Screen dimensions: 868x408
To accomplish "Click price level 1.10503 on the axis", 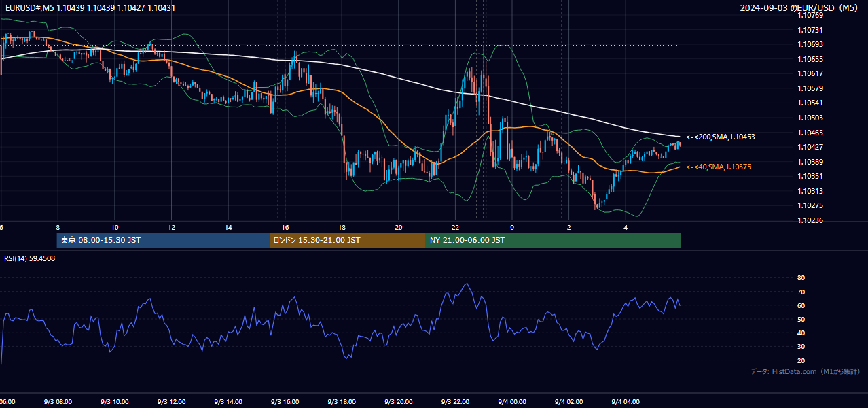I will point(810,118).
